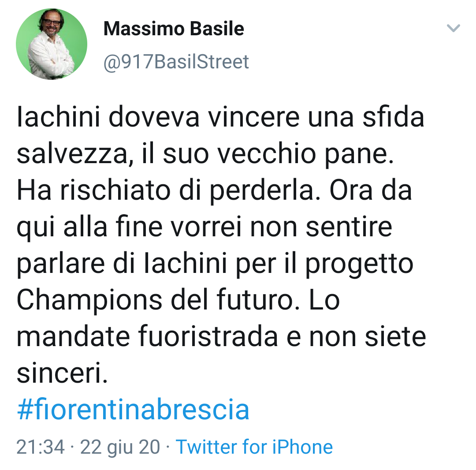This screenshot has height=470, width=476.
Task: Select the first word Iachini in the tweet
Action: (58, 117)
